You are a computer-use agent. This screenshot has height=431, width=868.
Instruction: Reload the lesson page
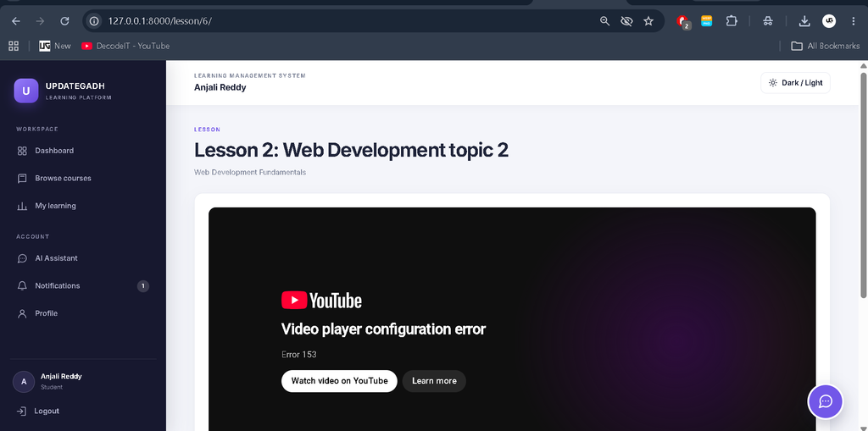(x=64, y=21)
